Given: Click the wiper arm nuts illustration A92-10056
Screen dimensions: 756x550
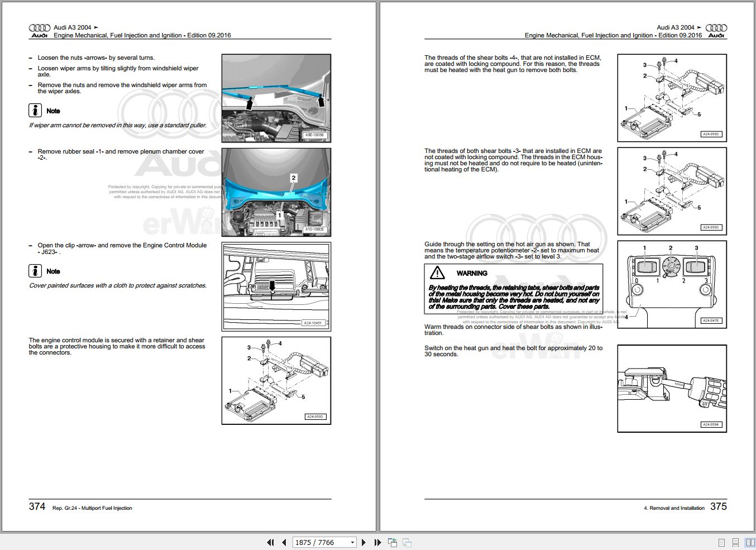Looking at the screenshot, I should (x=276, y=98).
